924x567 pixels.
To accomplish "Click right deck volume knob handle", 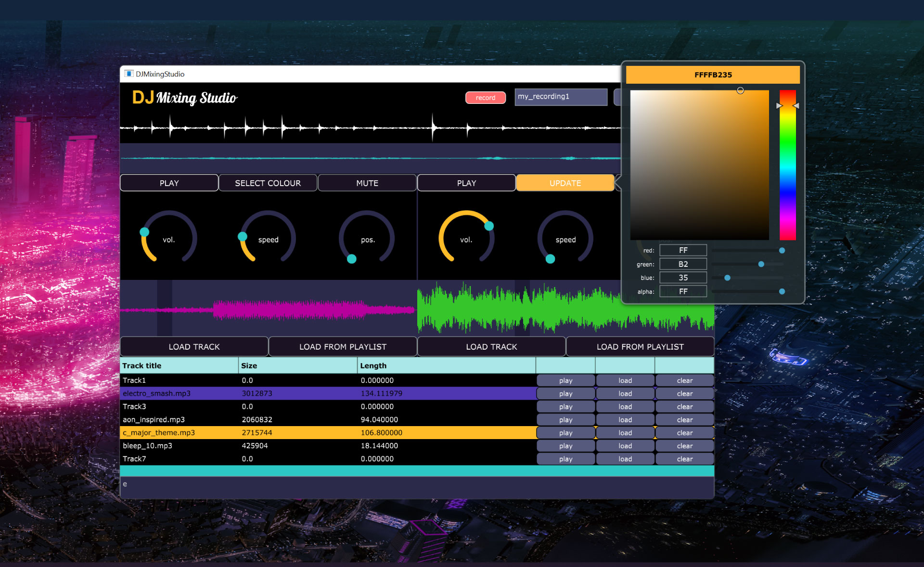I will pos(489,226).
